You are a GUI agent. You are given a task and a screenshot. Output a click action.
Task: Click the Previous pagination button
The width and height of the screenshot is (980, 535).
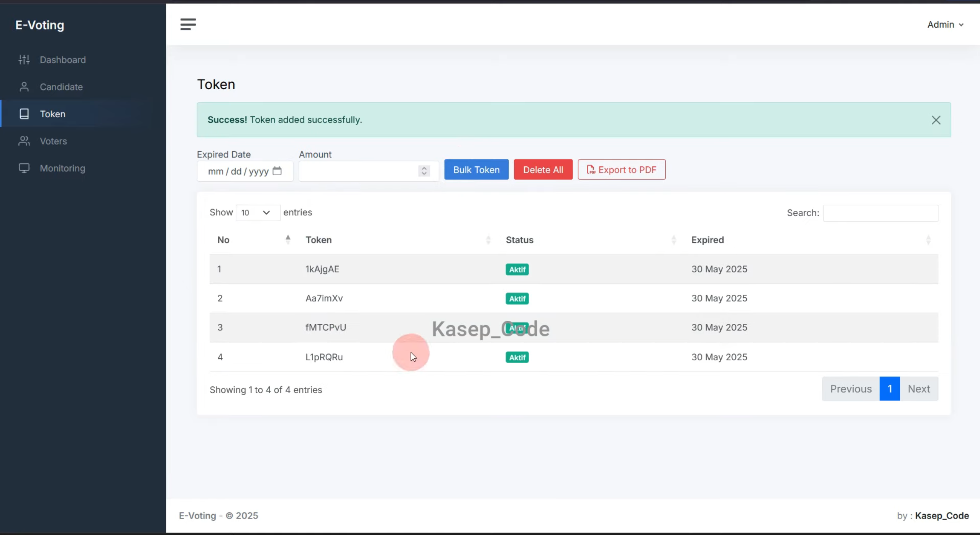coord(851,389)
